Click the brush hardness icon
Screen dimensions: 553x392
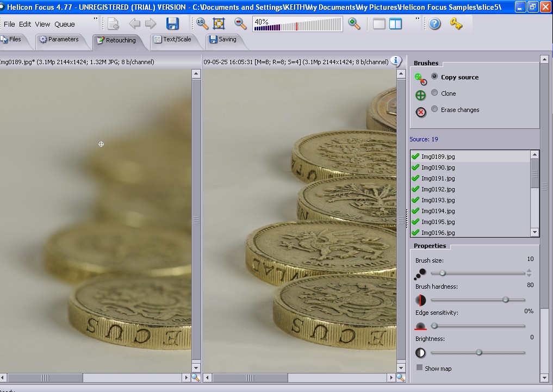(420, 300)
